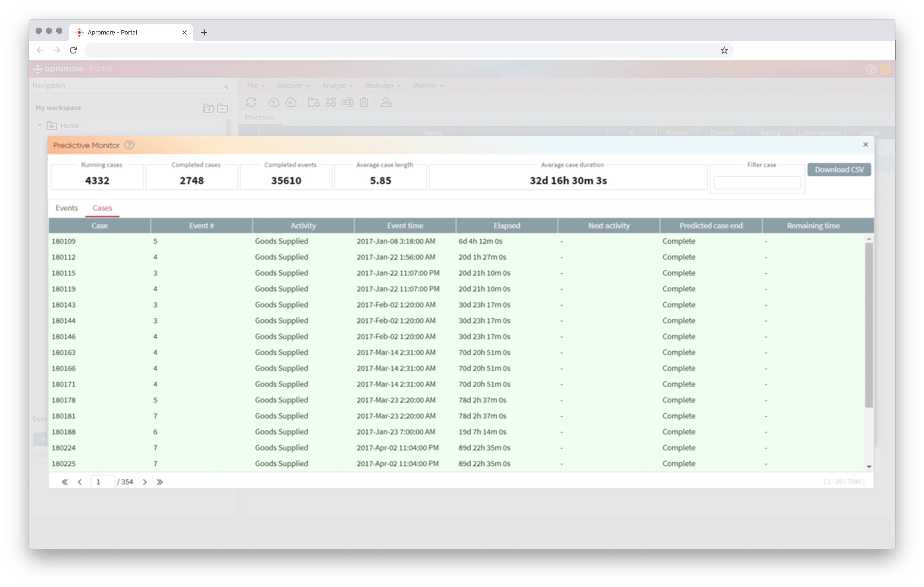Select case 180112 row
924x587 pixels.
457,257
